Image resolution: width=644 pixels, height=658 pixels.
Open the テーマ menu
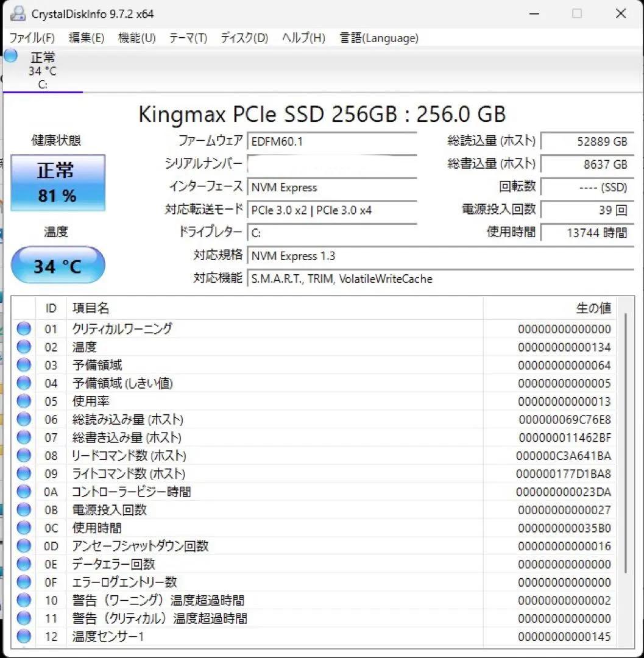[186, 38]
